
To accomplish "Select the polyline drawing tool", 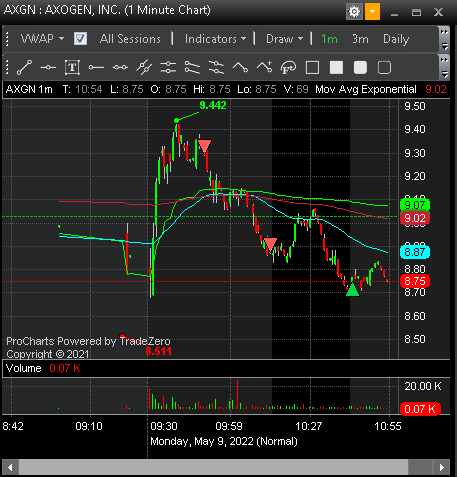I will point(240,68).
